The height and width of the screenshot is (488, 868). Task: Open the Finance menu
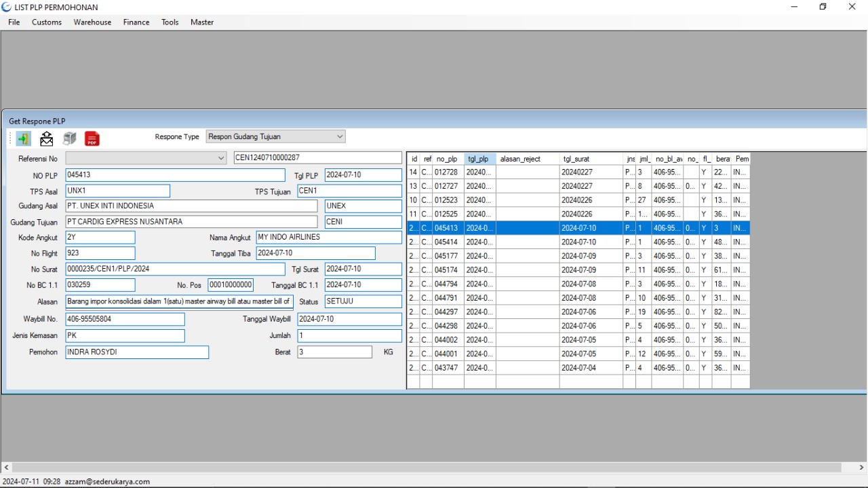(x=136, y=22)
